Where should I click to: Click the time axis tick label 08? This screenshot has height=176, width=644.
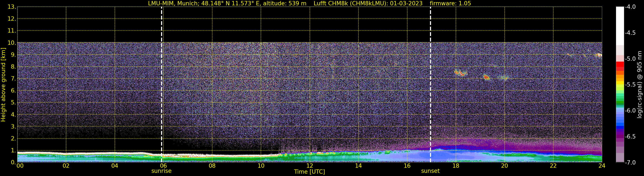[212, 166]
